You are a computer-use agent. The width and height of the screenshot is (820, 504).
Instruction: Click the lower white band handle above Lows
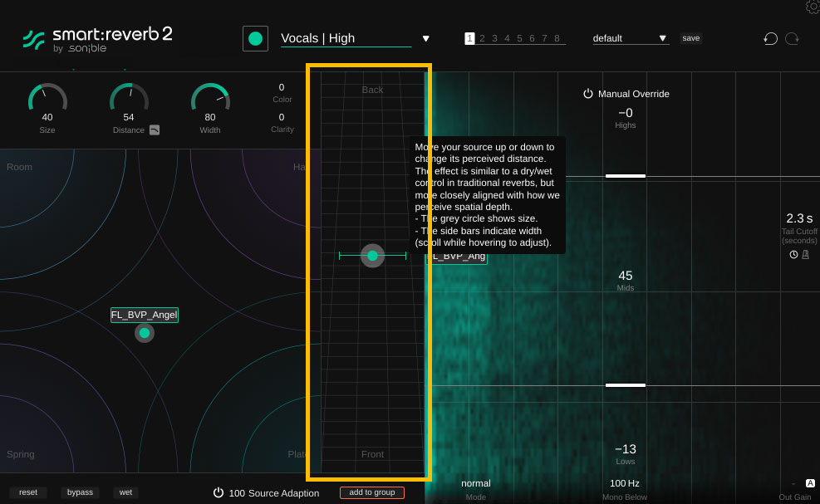[x=626, y=385]
